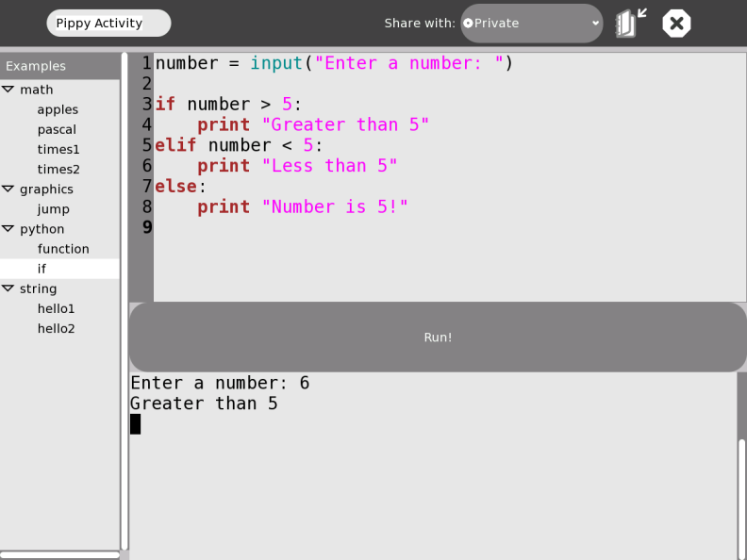Collapse the string examples category
Viewport: 747px width, 560px height.
click(x=8, y=288)
